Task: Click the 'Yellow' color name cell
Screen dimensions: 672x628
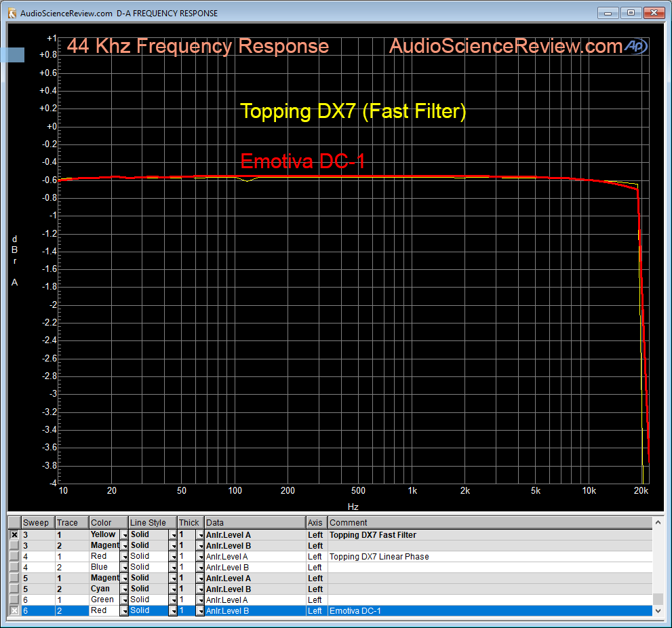Action: click(104, 534)
